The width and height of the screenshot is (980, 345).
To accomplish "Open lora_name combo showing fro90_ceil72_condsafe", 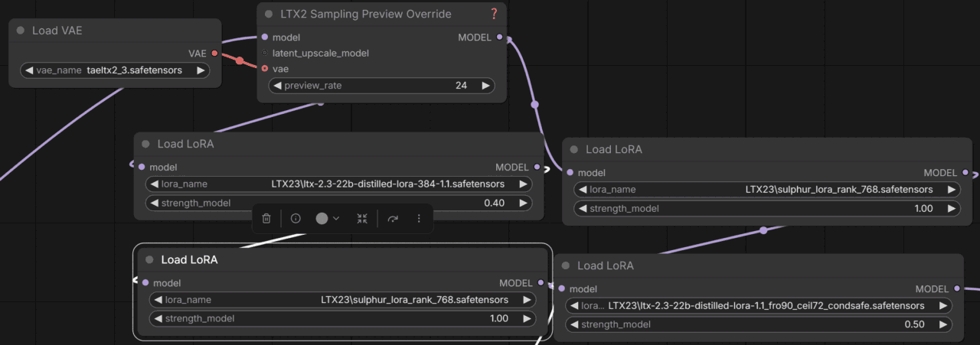I will point(759,305).
